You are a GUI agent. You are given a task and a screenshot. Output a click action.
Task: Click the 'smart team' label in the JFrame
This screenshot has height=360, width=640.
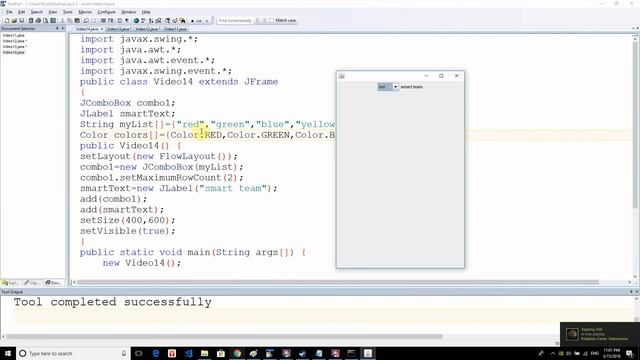click(411, 87)
